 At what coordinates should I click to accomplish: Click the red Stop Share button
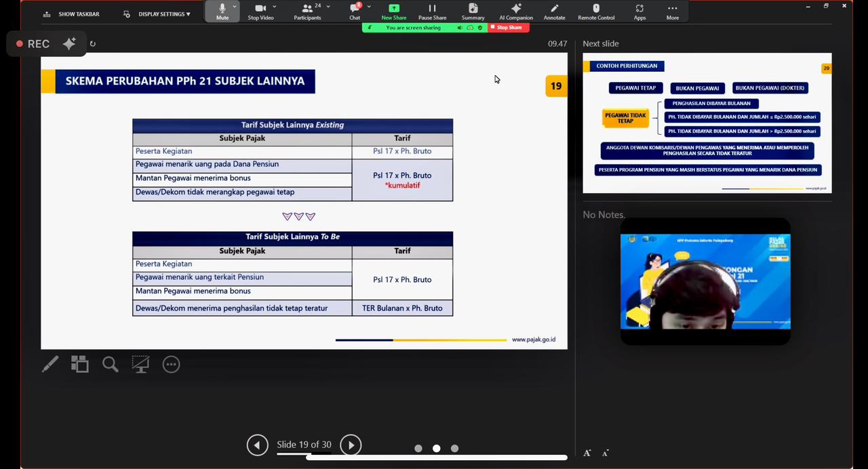coord(509,28)
